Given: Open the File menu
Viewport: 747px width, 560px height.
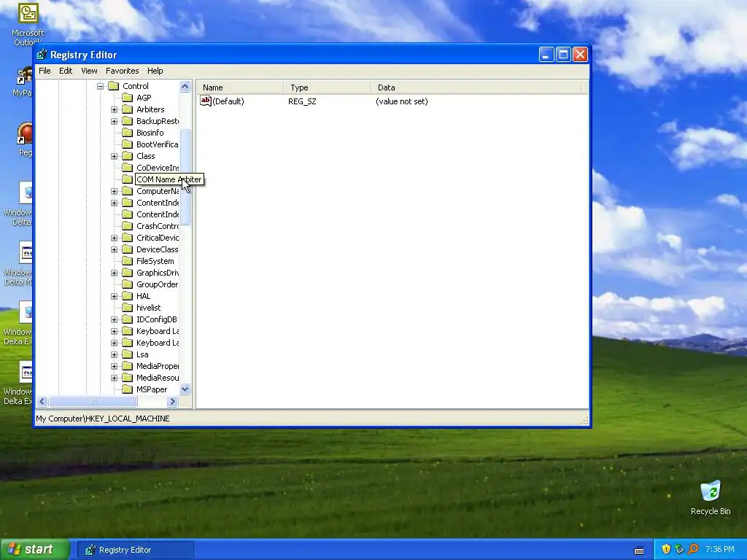Looking at the screenshot, I should click(x=44, y=71).
